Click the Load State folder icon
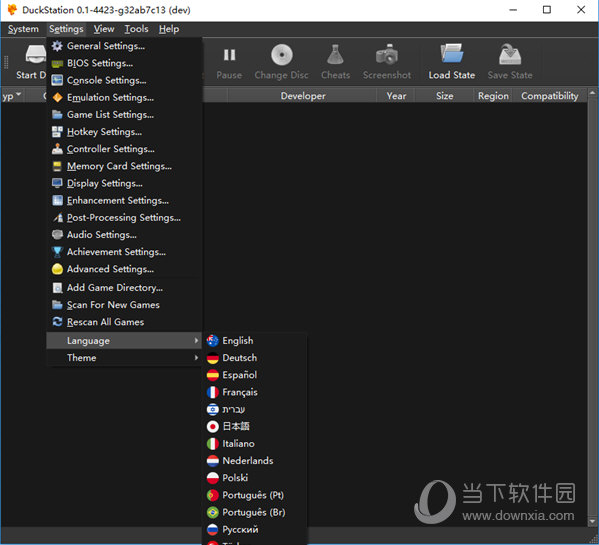The width and height of the screenshot is (599, 545). coord(452,54)
